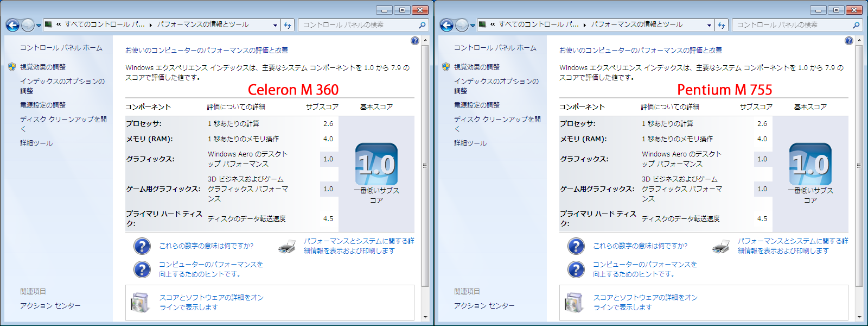Click the スコアとソフトウェアの詳細 online link in the left window
Viewport: 868px width, 326px height.
[x=212, y=302]
